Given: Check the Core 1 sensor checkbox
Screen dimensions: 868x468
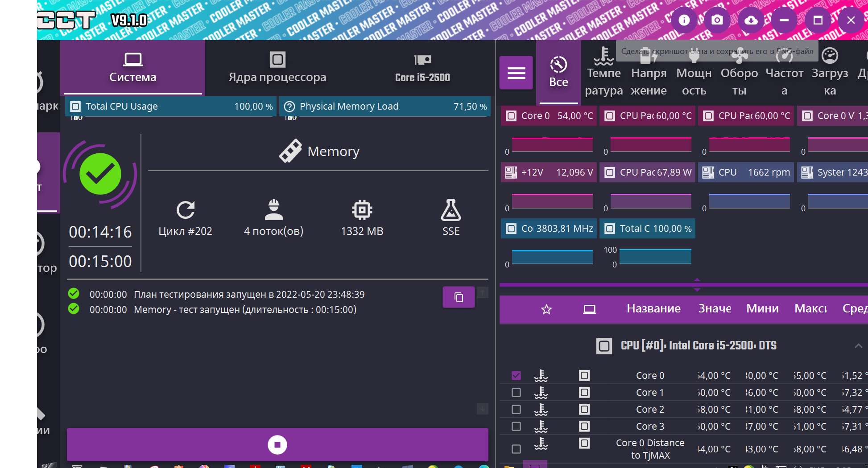Looking at the screenshot, I should [516, 392].
